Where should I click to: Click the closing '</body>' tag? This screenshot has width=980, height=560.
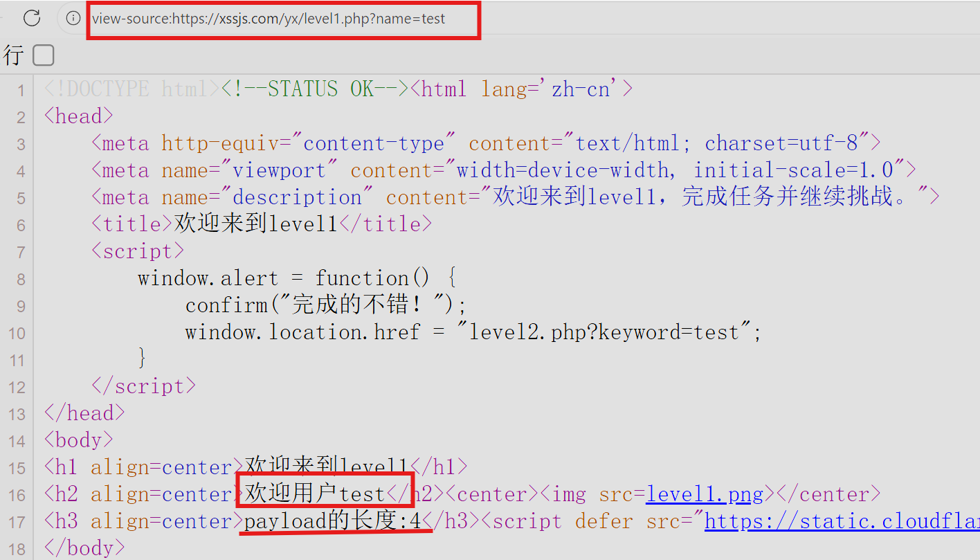click(84, 548)
